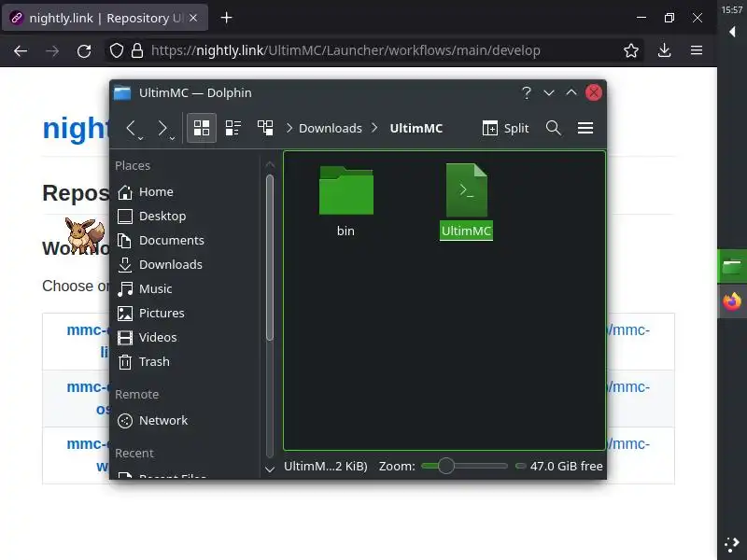
Task: Click the Network globe icon in sidebar
Action: 125,421
